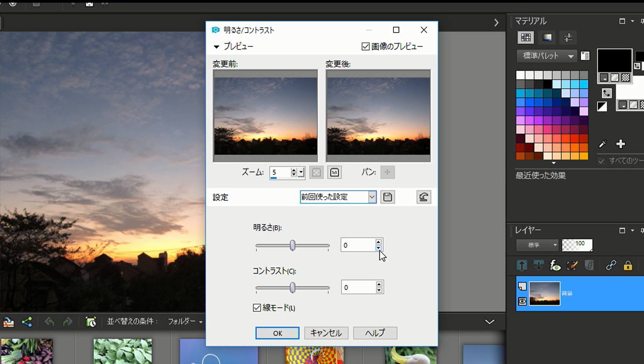Click the reset to default settings icon

click(x=424, y=197)
